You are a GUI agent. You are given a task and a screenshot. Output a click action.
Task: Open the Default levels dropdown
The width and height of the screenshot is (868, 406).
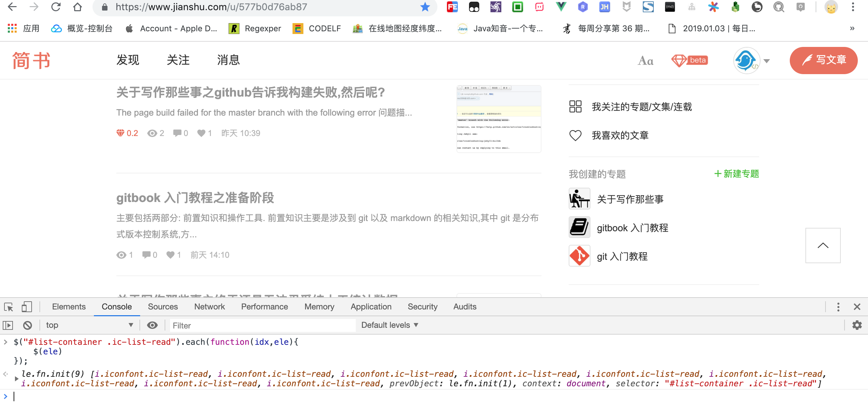coord(389,325)
